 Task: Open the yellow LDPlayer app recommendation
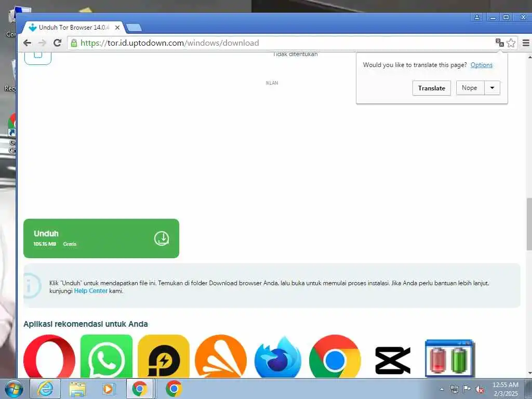pyautogui.click(x=164, y=356)
